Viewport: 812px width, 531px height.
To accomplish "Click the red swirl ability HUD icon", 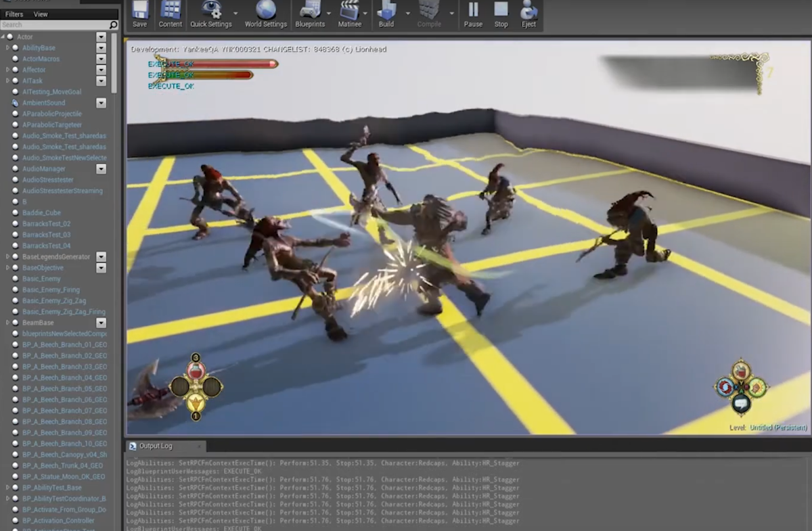I will point(725,387).
